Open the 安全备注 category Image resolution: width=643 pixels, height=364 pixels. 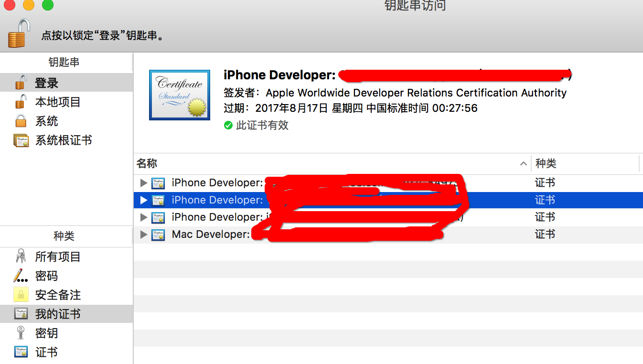(x=57, y=295)
